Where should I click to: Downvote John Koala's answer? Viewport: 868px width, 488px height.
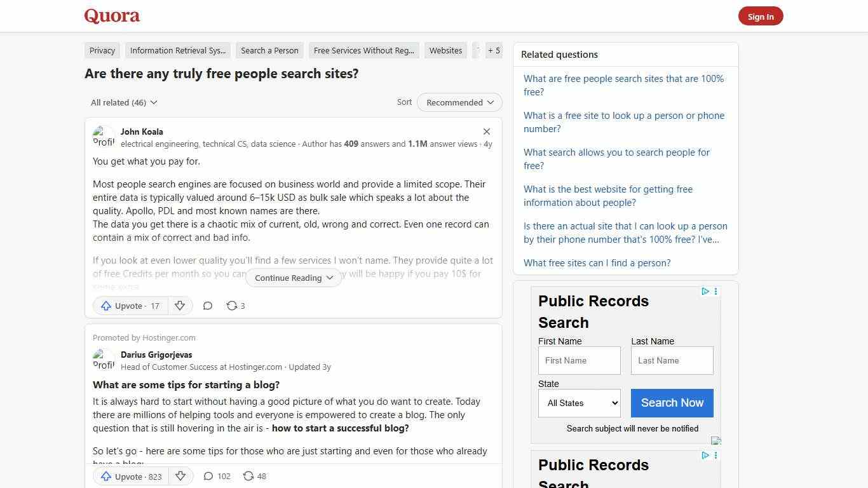[180, 306]
